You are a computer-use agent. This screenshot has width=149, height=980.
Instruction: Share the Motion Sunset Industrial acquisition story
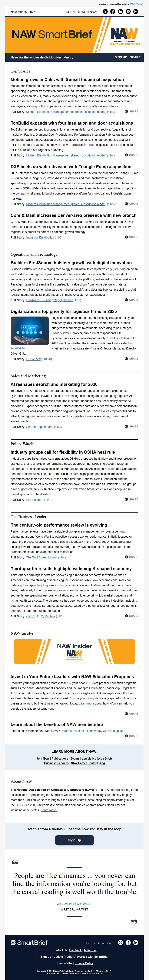pos(132,111)
